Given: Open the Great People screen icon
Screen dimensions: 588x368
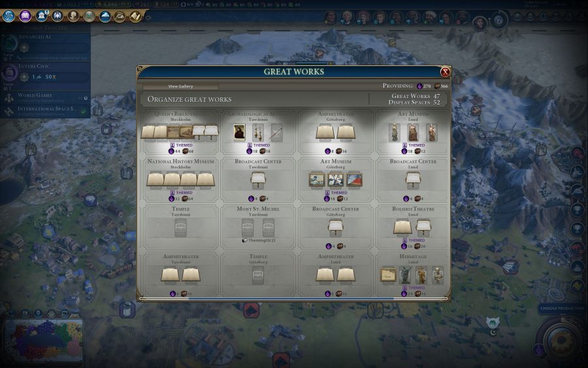Looking at the screenshot, I should (x=73, y=16).
